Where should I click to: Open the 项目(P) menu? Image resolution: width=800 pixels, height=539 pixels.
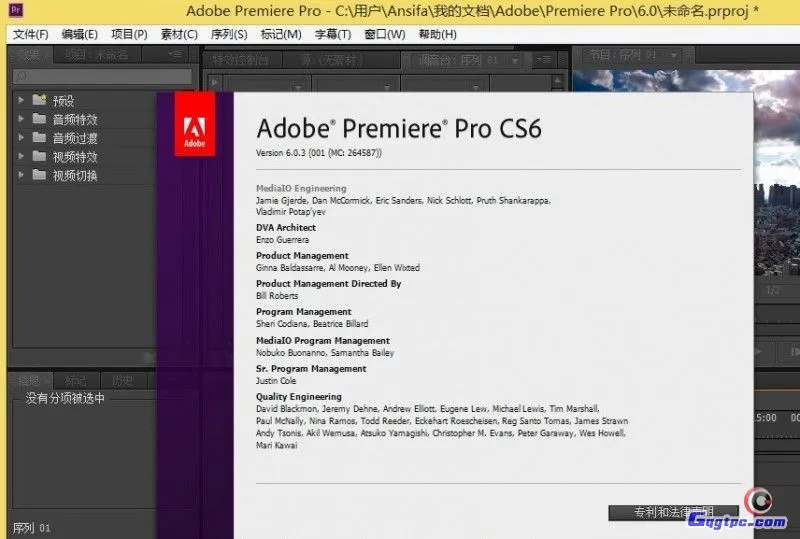[x=129, y=35]
